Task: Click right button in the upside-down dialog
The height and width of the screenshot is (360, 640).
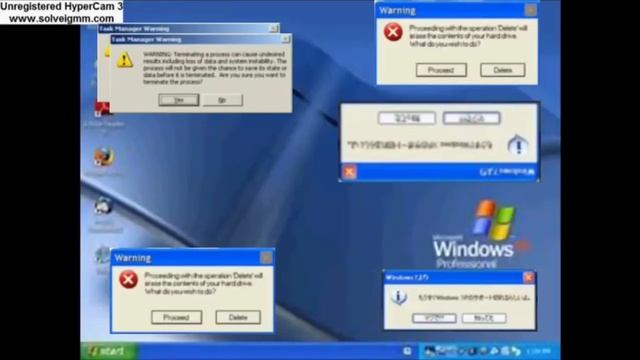Action: (471, 118)
